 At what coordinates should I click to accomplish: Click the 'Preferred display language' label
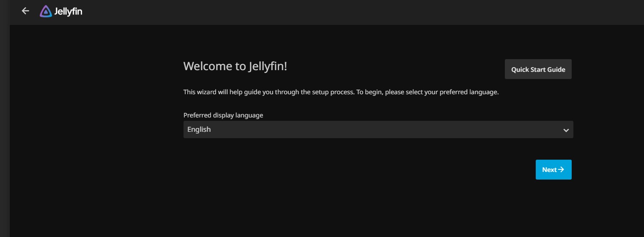(223, 115)
